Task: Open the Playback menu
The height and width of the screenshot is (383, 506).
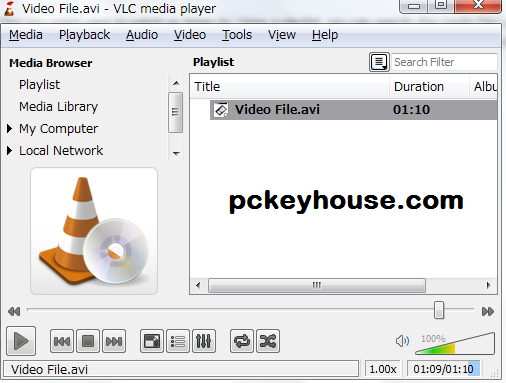Action: [x=84, y=35]
